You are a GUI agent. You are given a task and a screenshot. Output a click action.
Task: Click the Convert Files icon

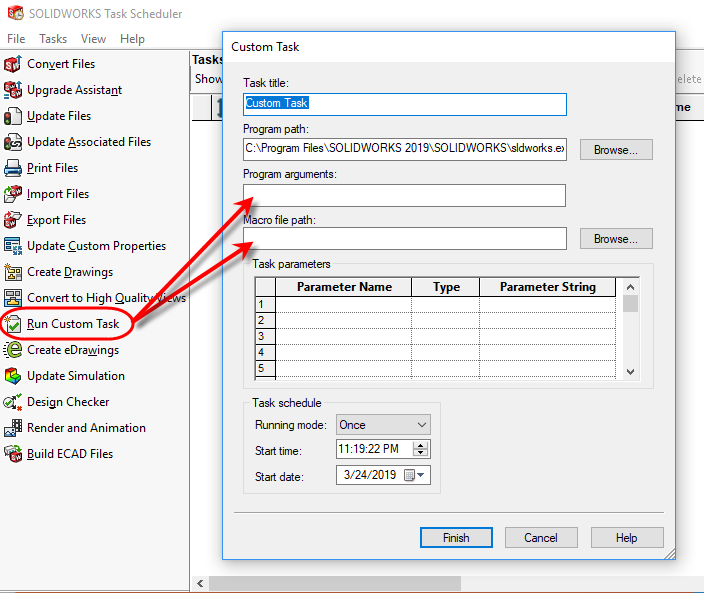(x=13, y=64)
